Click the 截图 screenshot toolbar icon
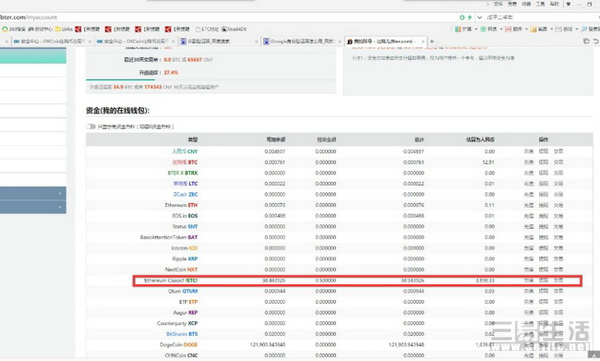The image size is (600, 361). tap(533, 29)
